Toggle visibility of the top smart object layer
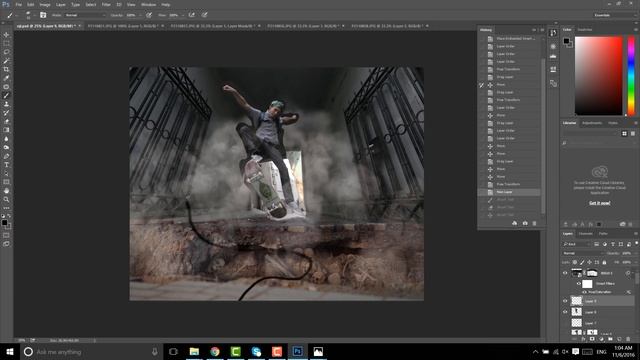Viewport: 640px width, 360px height. coord(565,273)
